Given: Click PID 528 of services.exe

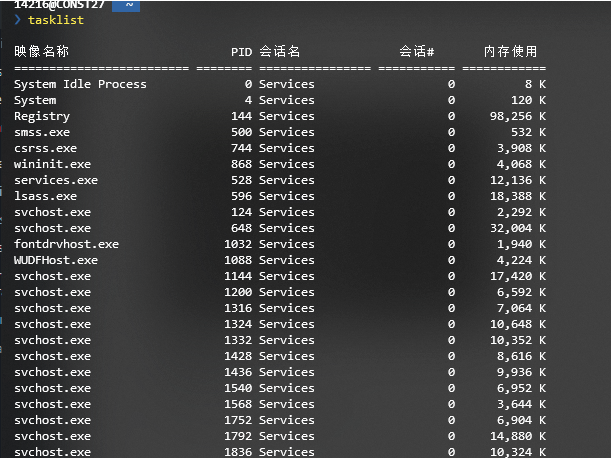Looking at the screenshot, I should [x=242, y=180].
